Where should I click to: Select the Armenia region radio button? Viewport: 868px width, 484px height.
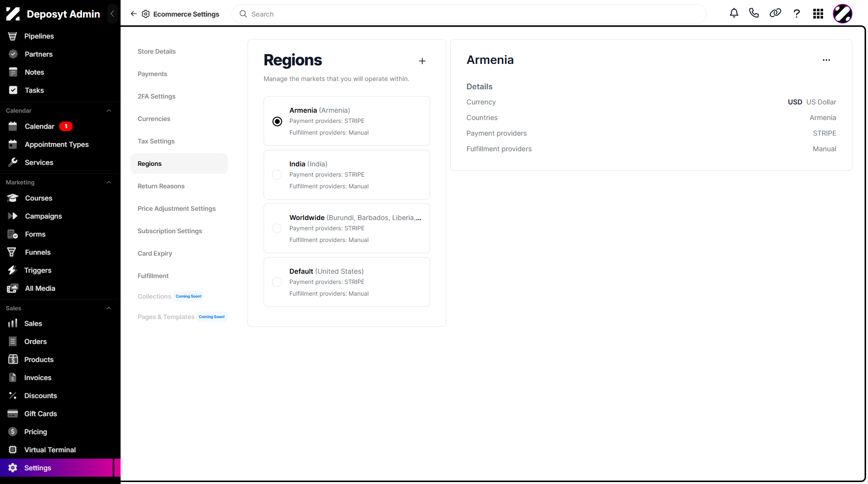click(277, 121)
